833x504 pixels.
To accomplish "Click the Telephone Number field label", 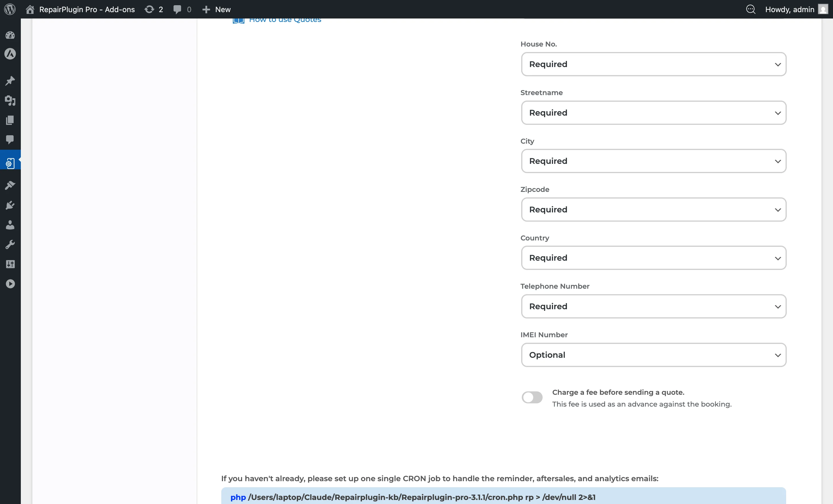I will point(554,286).
